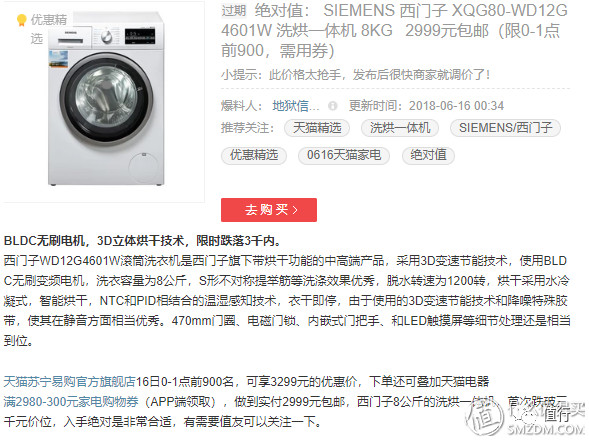Click the red 去购买 buy button
This screenshot has width=589, height=441.
coord(269,210)
